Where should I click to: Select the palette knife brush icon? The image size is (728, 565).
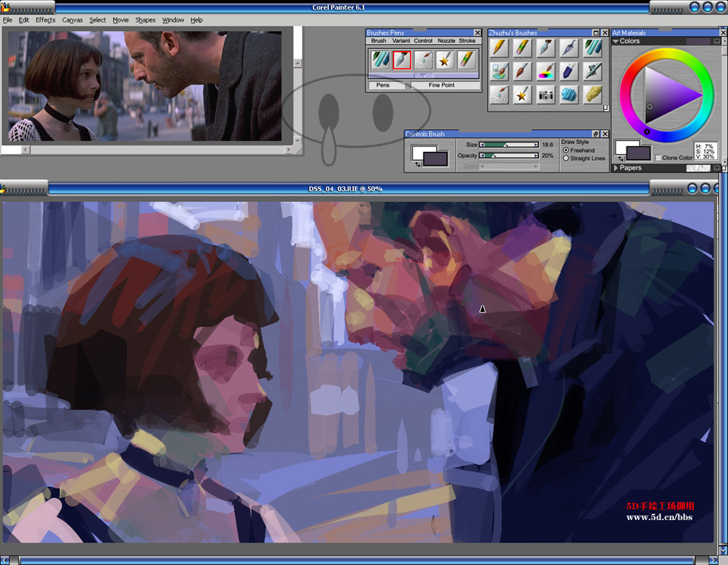(x=569, y=48)
